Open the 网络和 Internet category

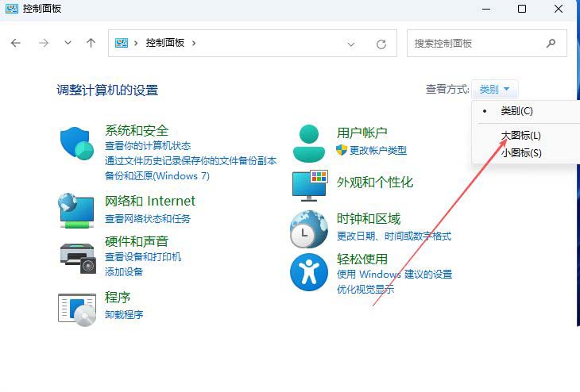pos(150,201)
